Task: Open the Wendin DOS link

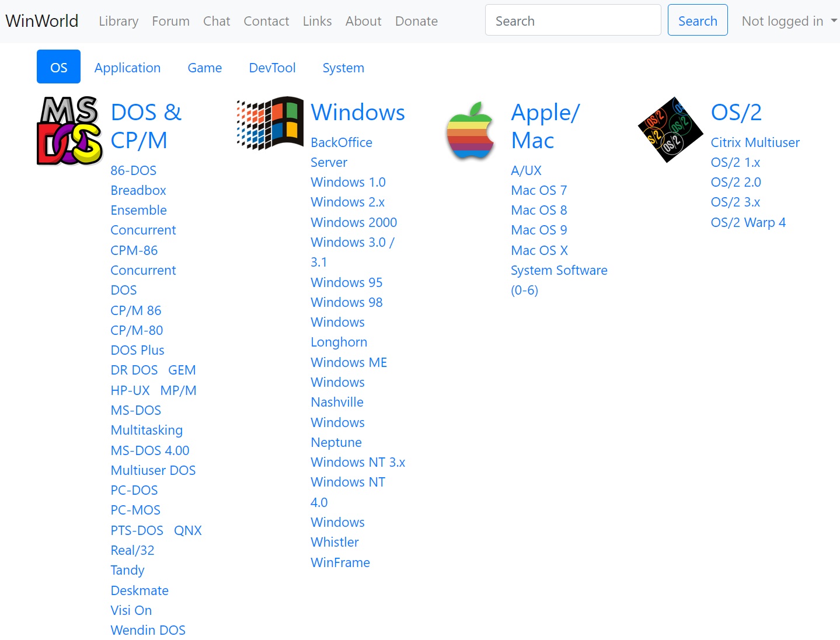Action: (148, 630)
